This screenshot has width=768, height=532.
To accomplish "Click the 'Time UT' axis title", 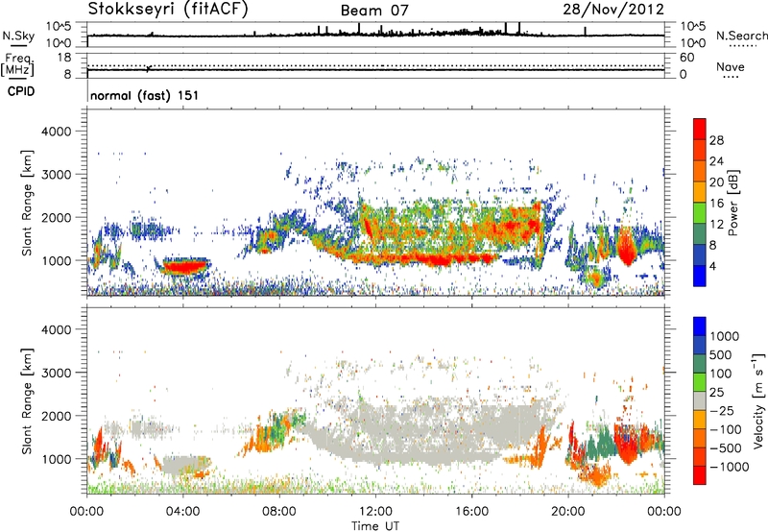I will [375, 526].
